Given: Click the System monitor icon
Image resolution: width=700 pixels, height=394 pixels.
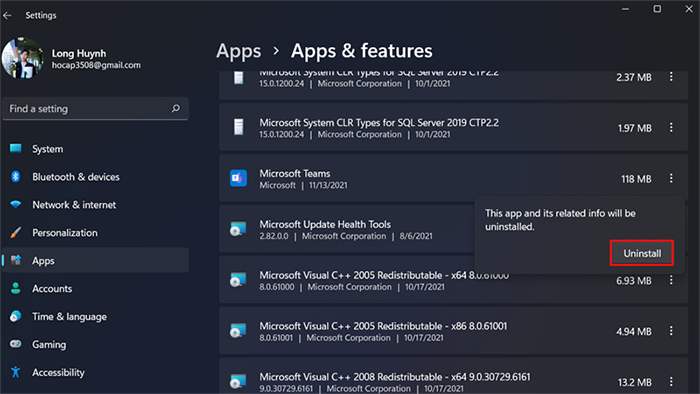Looking at the screenshot, I should point(16,148).
